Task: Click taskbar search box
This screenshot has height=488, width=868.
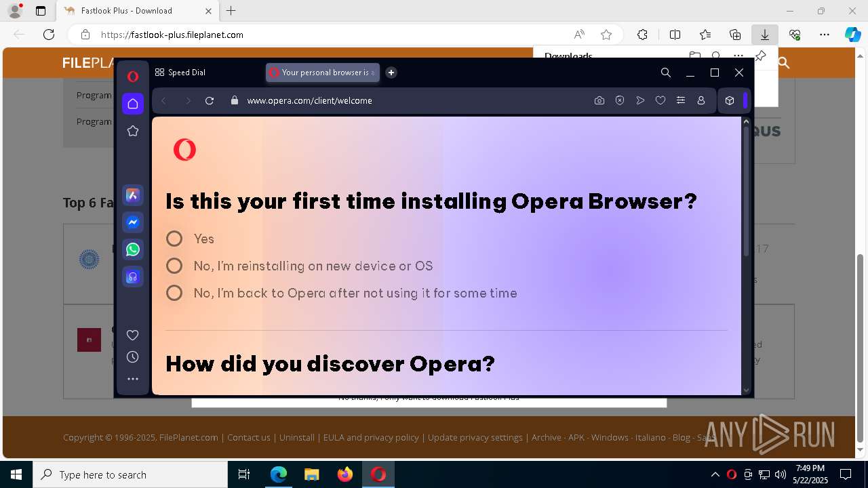Action: pos(130,474)
